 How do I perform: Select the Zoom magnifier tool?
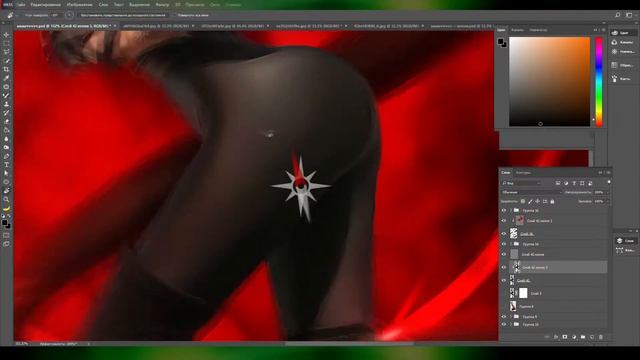point(6,199)
